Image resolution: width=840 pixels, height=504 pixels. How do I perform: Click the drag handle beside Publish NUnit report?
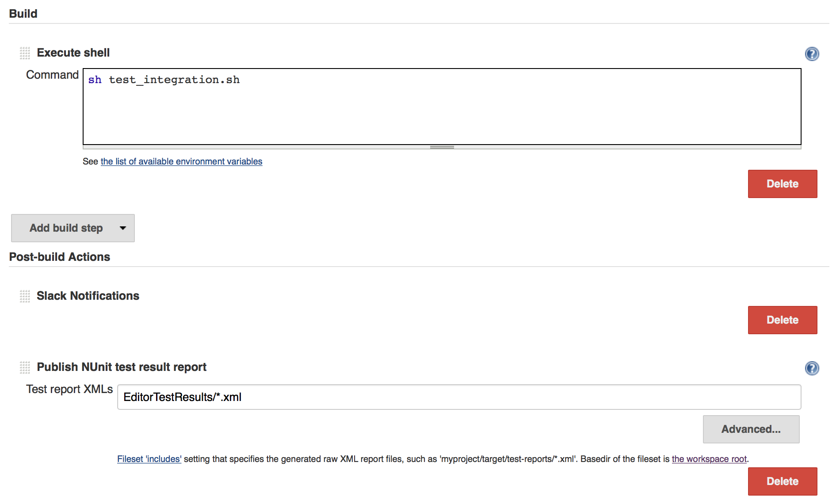(x=24, y=367)
